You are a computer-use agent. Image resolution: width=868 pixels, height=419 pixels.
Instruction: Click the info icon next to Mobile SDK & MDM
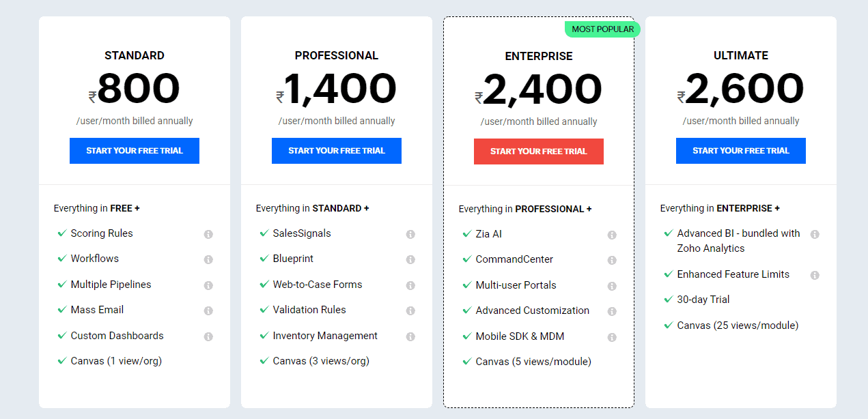pyautogui.click(x=613, y=336)
